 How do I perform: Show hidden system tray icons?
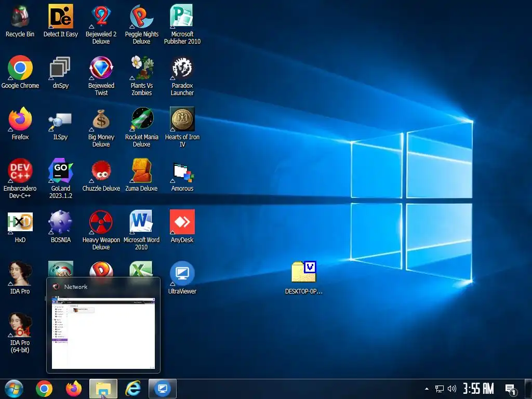coord(427,389)
